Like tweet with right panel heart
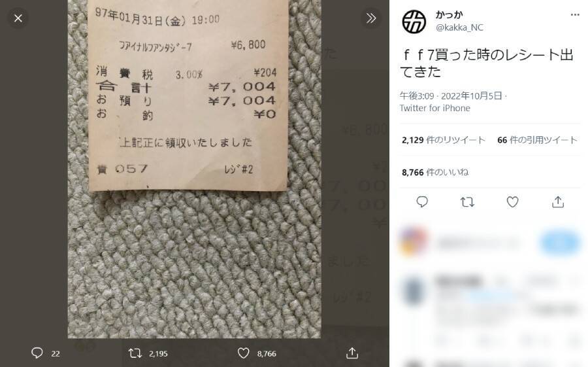The width and height of the screenshot is (588, 367). tap(513, 202)
